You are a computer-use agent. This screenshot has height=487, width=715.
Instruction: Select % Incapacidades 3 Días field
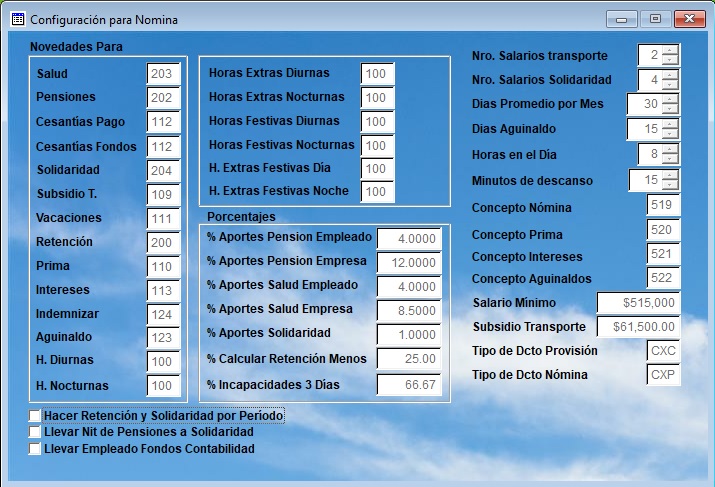tap(409, 385)
